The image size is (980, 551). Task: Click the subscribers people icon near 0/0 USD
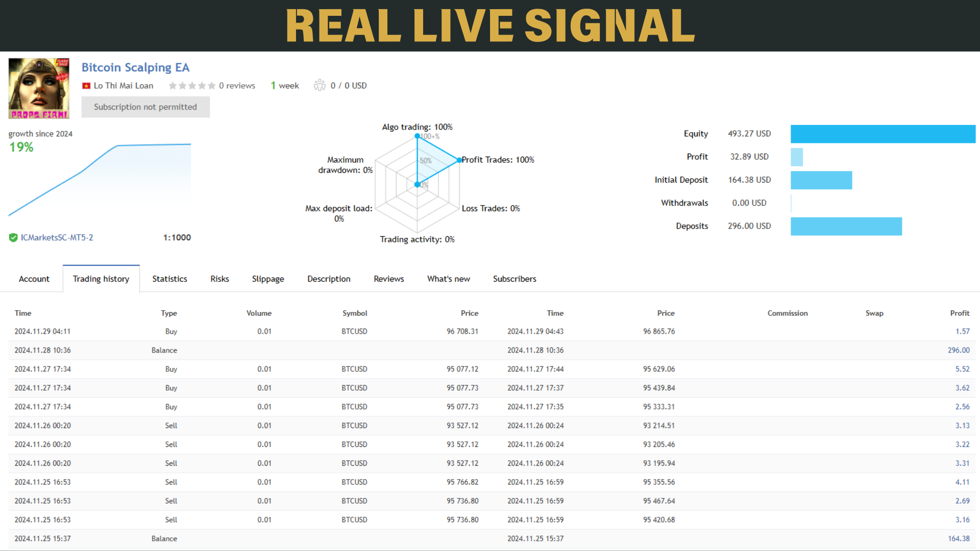(320, 85)
